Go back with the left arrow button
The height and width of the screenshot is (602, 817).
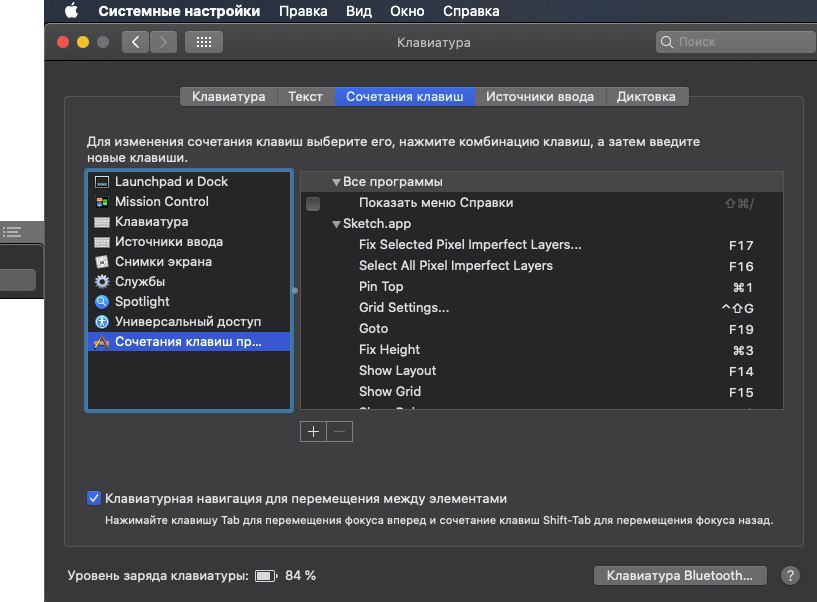point(135,42)
